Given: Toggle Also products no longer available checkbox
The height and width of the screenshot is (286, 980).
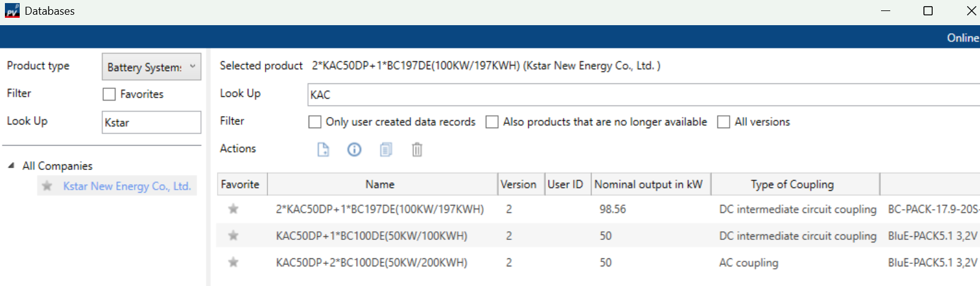Looking at the screenshot, I should pyautogui.click(x=492, y=122).
